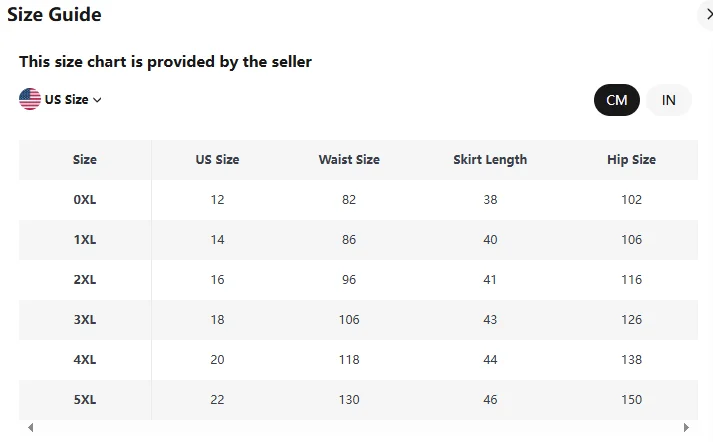Expand the US Size chevron arrow
The height and width of the screenshot is (442, 713).
click(x=98, y=100)
